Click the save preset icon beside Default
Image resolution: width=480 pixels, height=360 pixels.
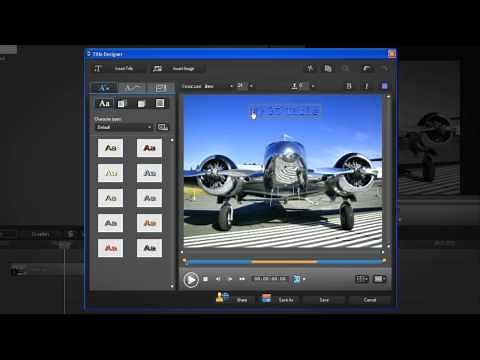163,127
